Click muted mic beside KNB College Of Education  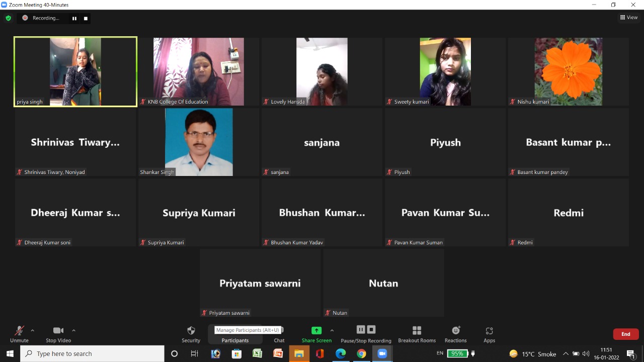pos(143,102)
